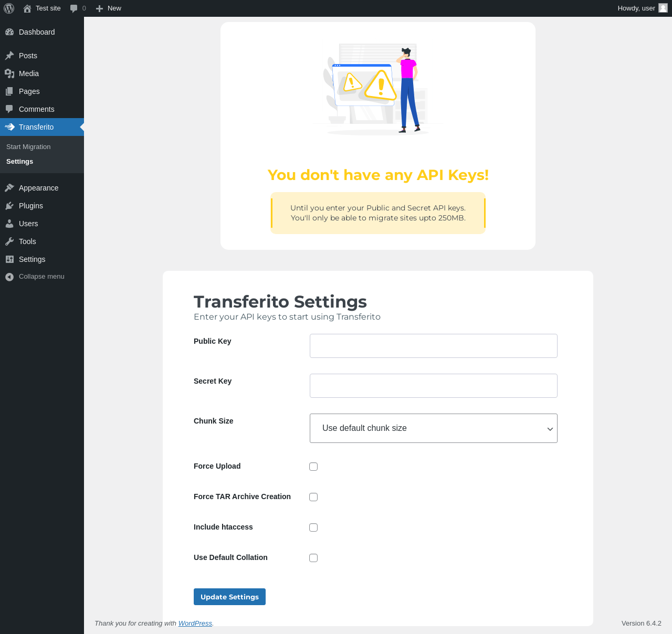This screenshot has height=634, width=672.
Task: Click the Users person icon
Action: pyautogui.click(x=9, y=224)
